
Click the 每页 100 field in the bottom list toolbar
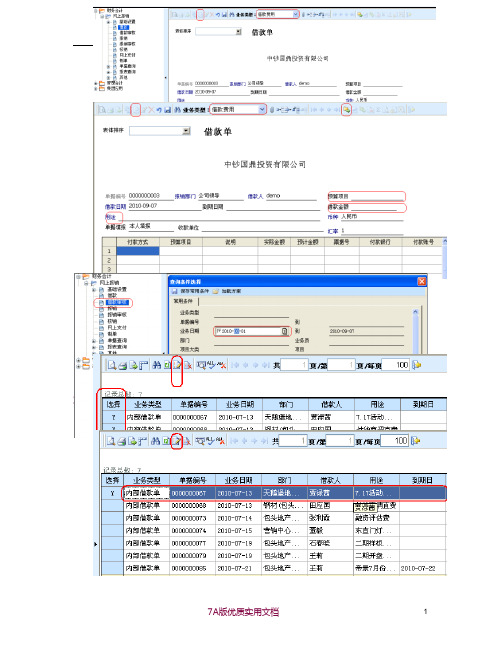[395, 441]
